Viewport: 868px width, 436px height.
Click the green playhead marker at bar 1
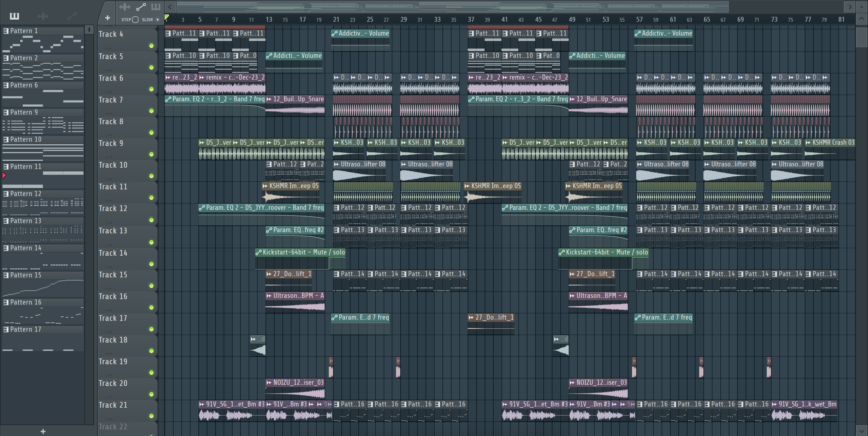point(166,17)
